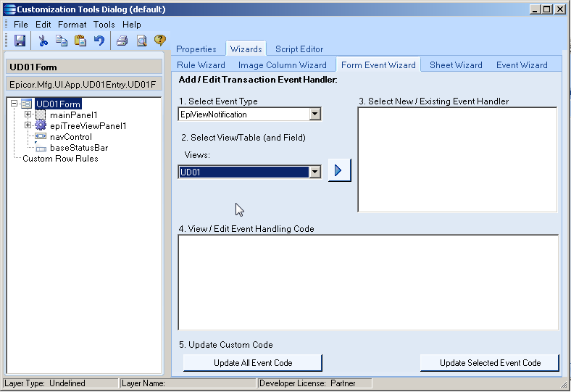Click the Cut scissors icon
The width and height of the screenshot is (571, 392).
click(x=43, y=41)
